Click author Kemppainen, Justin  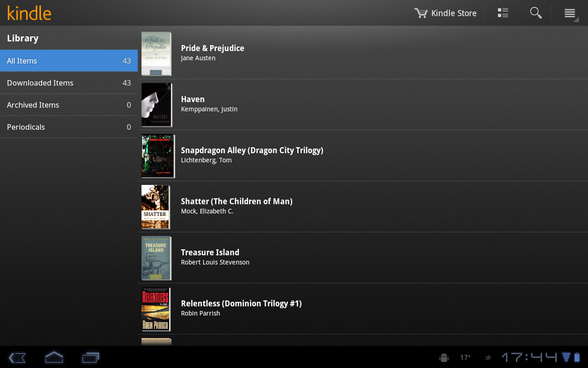point(209,109)
